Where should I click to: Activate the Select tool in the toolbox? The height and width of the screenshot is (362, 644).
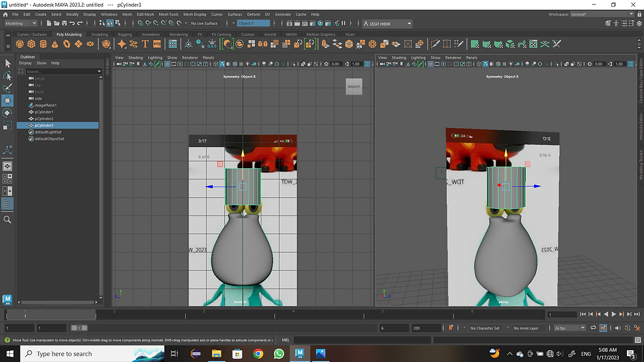pyautogui.click(x=7, y=63)
